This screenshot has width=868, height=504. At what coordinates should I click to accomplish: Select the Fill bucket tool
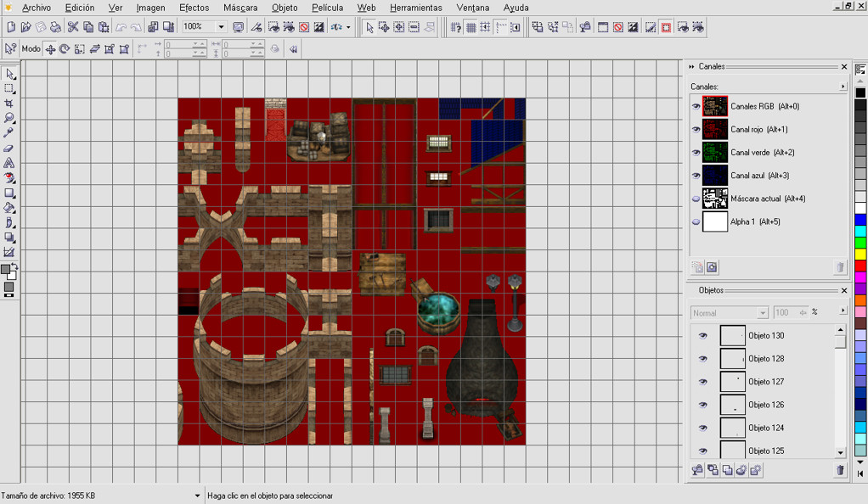click(x=9, y=208)
